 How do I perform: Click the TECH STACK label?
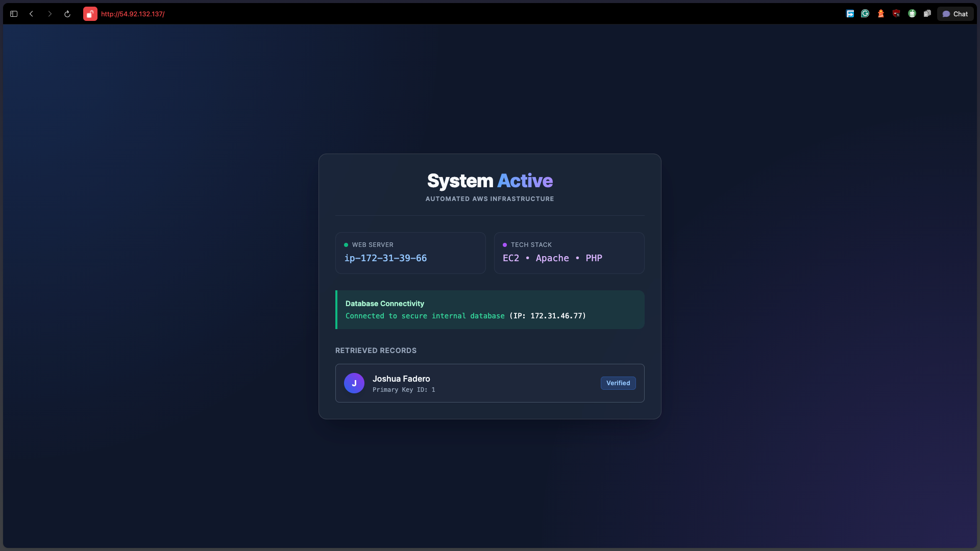click(x=531, y=245)
